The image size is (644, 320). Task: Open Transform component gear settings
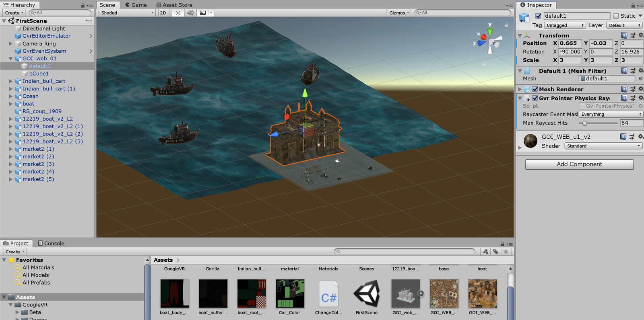pos(641,35)
